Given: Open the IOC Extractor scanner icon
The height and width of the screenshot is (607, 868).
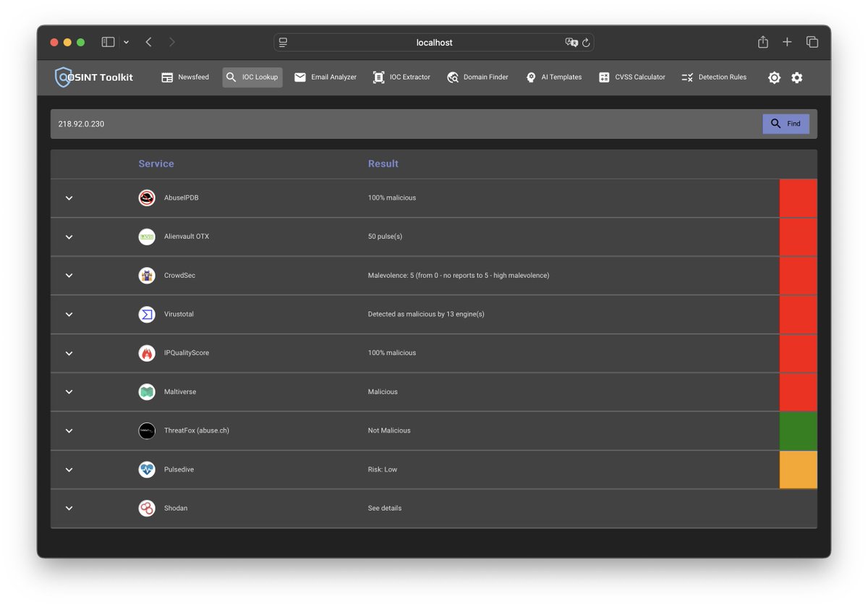Looking at the screenshot, I should click(378, 77).
